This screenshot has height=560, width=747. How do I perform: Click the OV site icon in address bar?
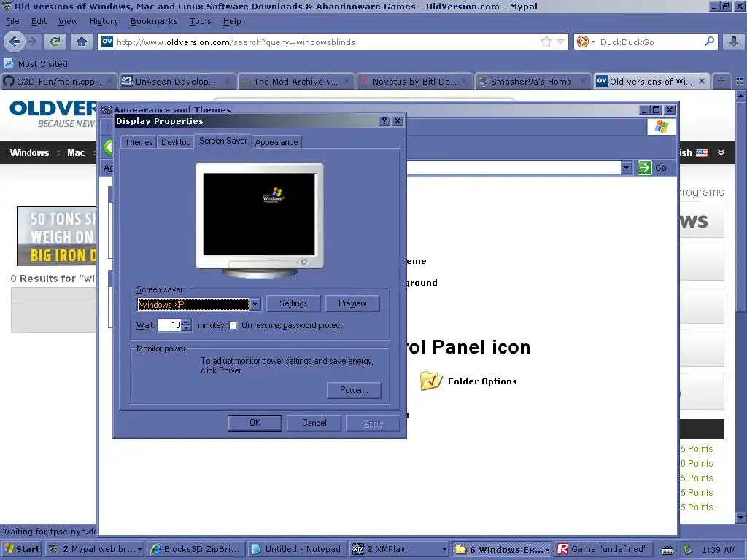click(107, 42)
